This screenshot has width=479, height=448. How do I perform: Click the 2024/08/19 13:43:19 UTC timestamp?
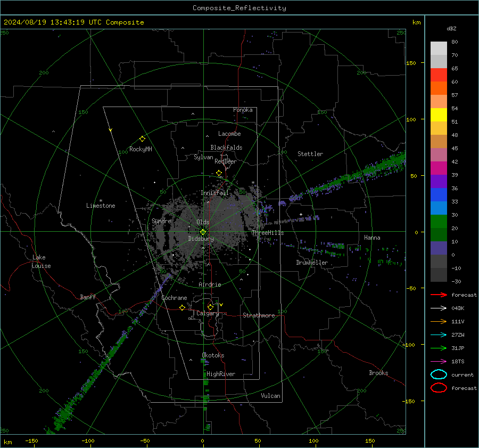click(52, 22)
